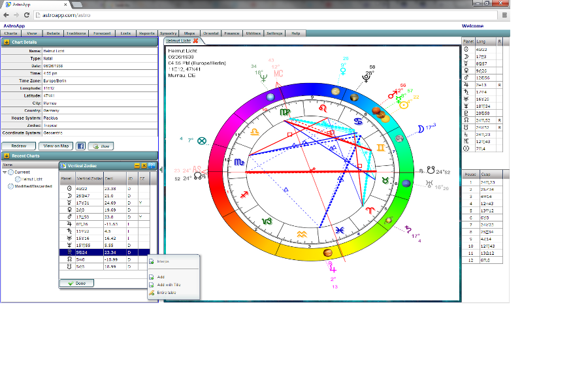Select Helmut Licht in Recent Charts tree
The image size is (588, 392).
tap(32, 178)
